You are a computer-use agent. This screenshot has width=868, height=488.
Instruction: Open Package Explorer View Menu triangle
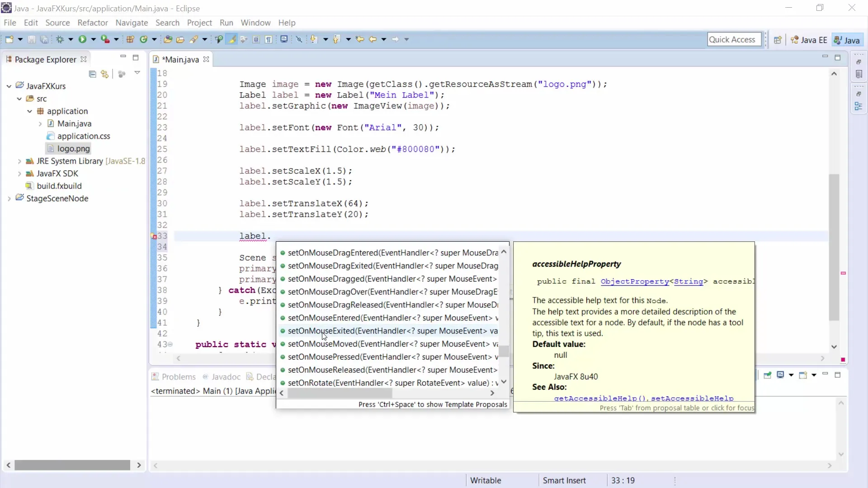[x=137, y=73]
